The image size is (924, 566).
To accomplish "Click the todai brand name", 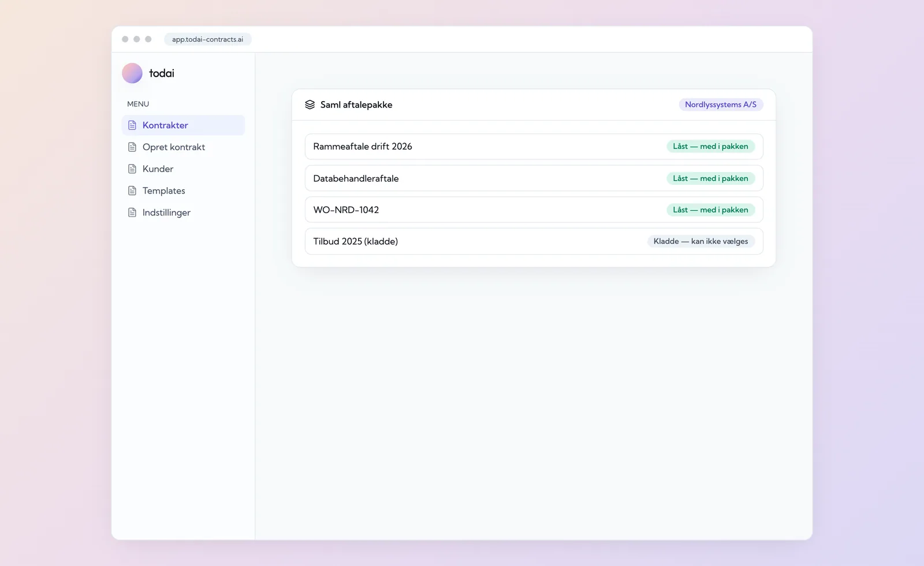I will click(162, 73).
